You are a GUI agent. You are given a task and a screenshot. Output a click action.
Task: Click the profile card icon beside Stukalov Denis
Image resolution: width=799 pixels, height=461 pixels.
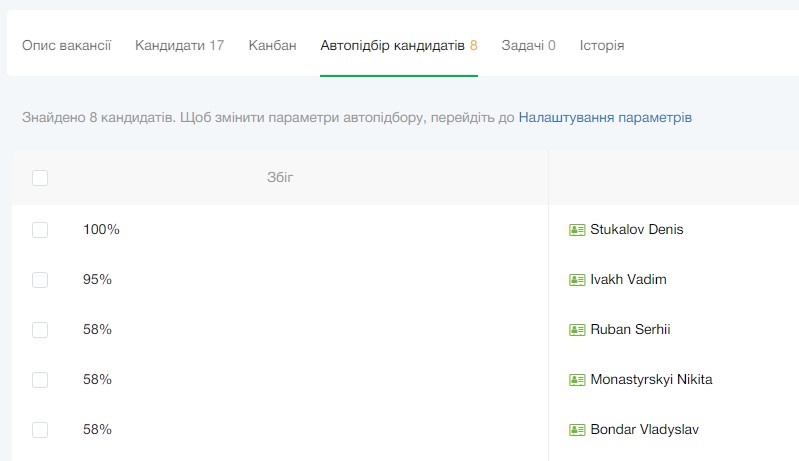577,230
